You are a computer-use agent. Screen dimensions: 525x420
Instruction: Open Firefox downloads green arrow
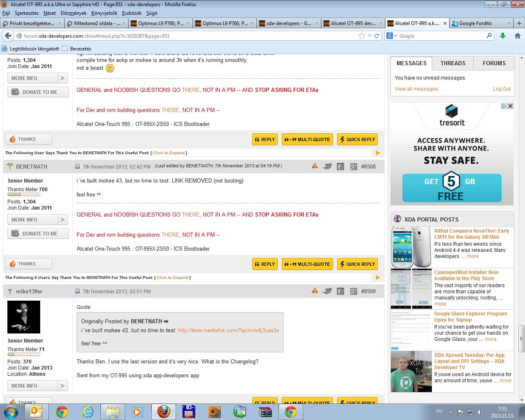click(x=503, y=36)
